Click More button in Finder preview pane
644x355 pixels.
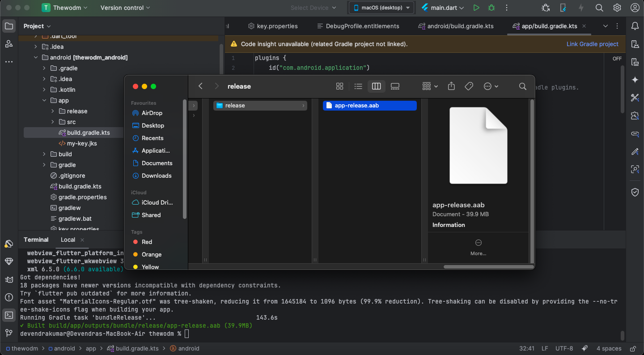click(x=478, y=247)
